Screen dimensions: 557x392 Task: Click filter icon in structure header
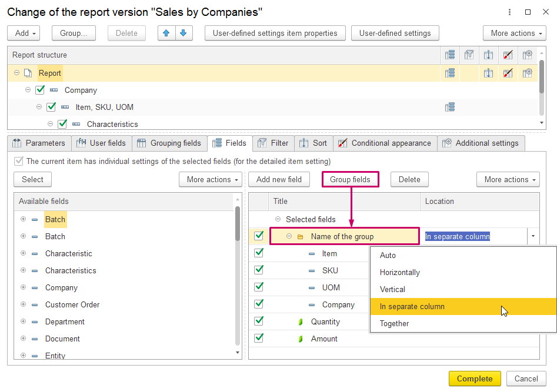pos(469,55)
